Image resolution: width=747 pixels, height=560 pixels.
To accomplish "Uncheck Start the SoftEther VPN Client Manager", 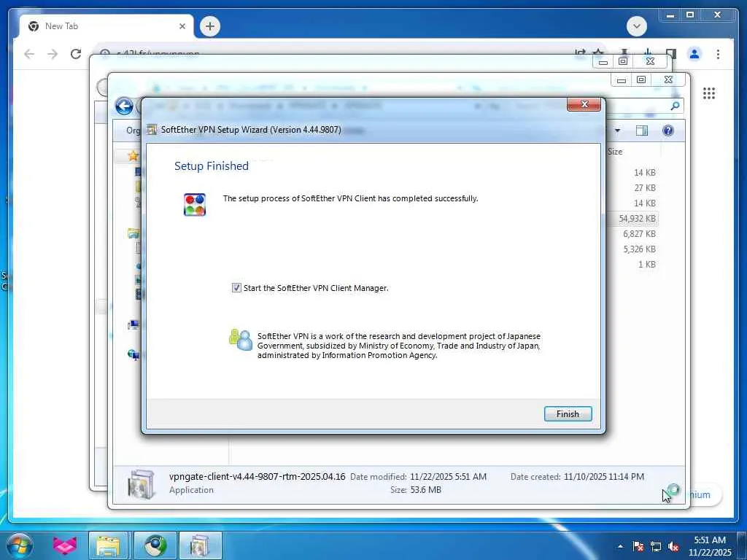I will click(236, 287).
